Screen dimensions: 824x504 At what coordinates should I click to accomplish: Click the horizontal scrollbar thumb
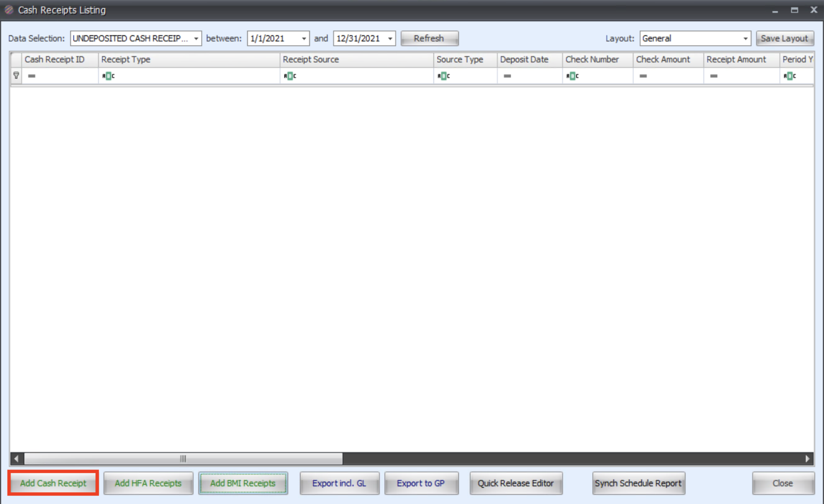[x=183, y=459]
